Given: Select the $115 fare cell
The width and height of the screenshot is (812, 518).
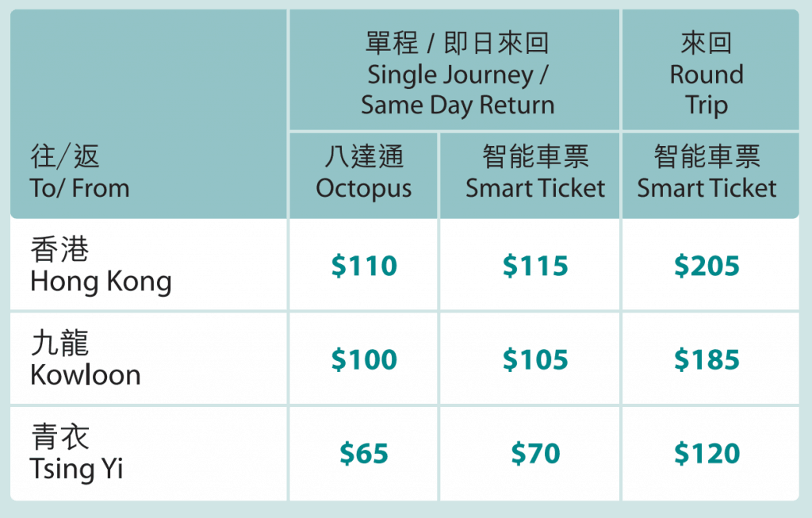Looking at the screenshot, I should coord(535,267).
